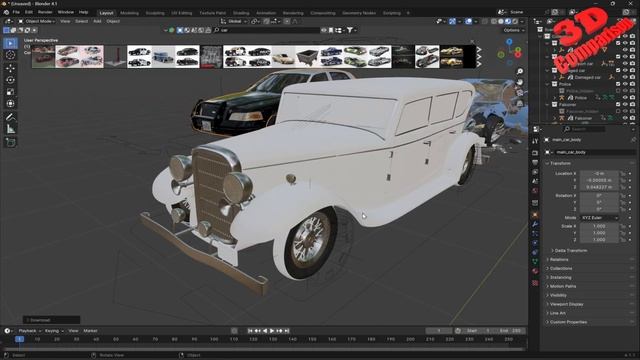This screenshot has height=360, width=640.
Task: Select the Scale tool
Action: tap(11, 92)
